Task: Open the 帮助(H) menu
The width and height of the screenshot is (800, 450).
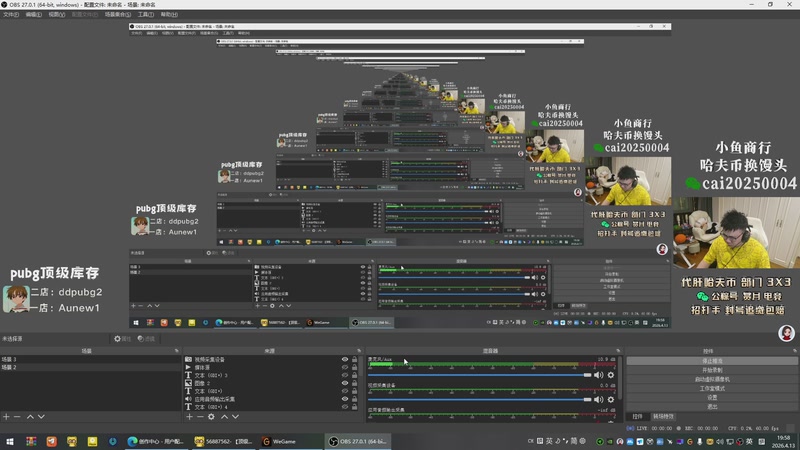Action: tap(169, 14)
